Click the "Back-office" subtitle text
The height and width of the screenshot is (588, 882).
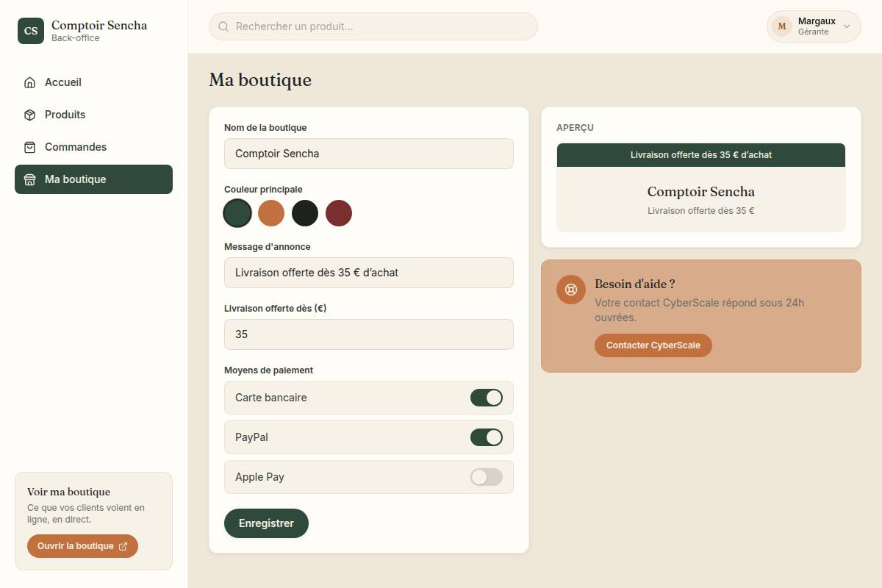coord(76,38)
